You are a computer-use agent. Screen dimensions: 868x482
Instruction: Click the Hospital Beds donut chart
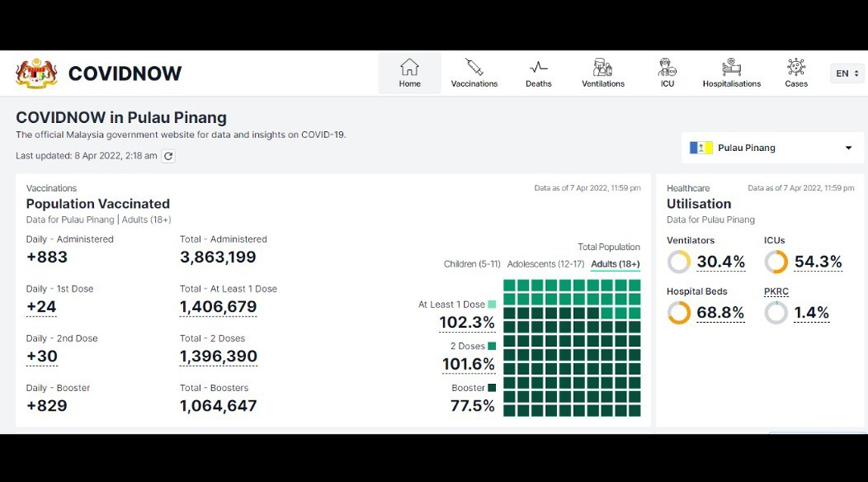678,312
